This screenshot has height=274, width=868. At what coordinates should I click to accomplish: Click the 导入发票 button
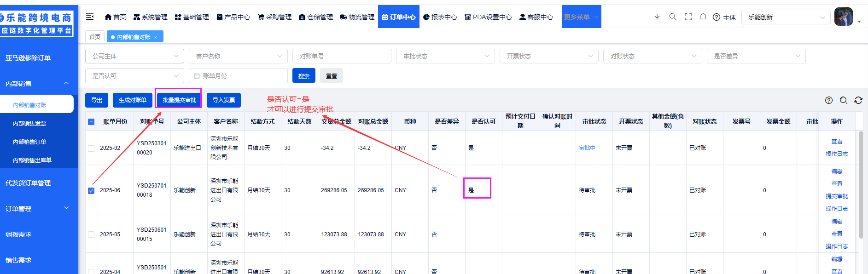pyautogui.click(x=224, y=100)
